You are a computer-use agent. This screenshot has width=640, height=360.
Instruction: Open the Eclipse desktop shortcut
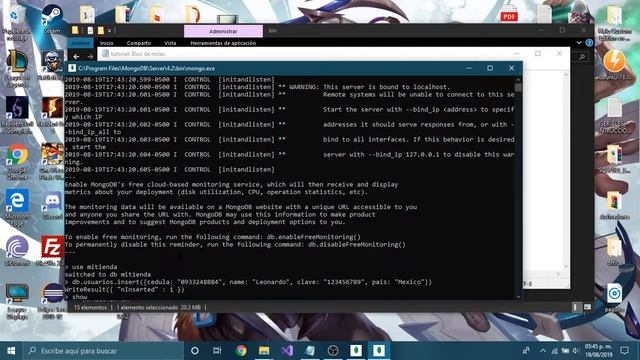[52, 300]
